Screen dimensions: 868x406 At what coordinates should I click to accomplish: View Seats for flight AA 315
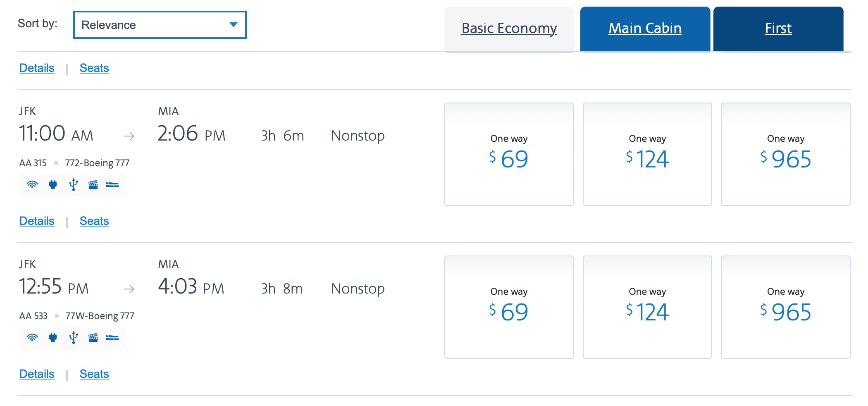tap(94, 221)
